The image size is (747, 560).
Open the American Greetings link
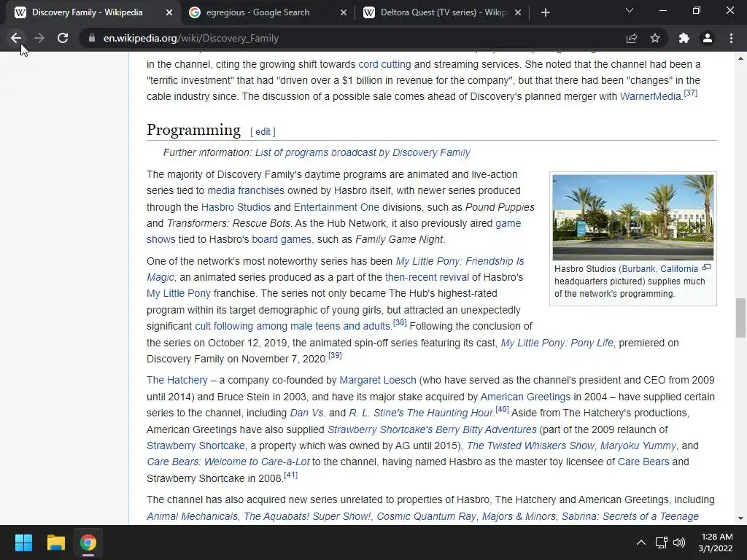tap(525, 397)
